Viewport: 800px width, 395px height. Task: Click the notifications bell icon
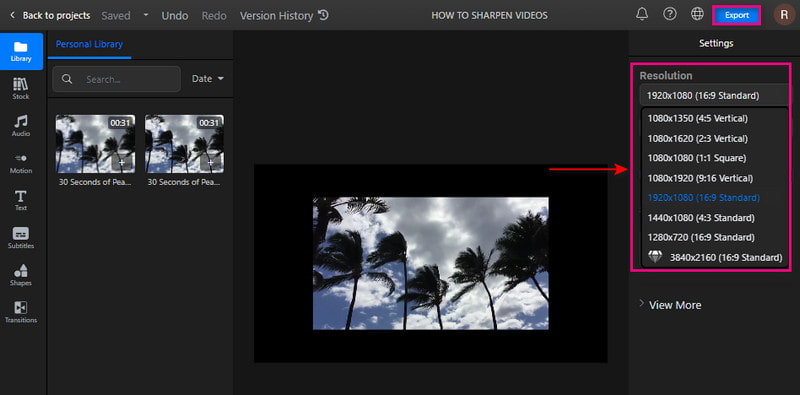[642, 15]
